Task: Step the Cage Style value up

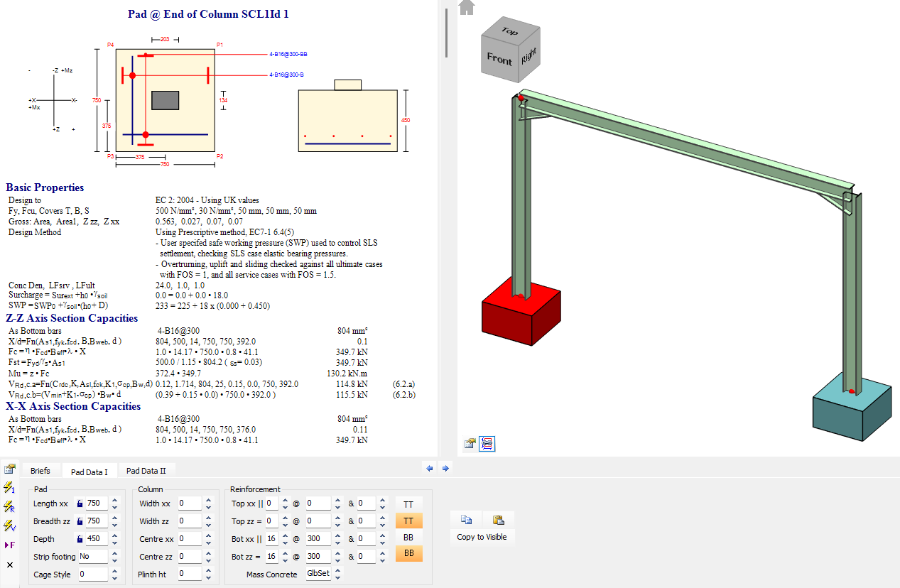Action: (115, 570)
